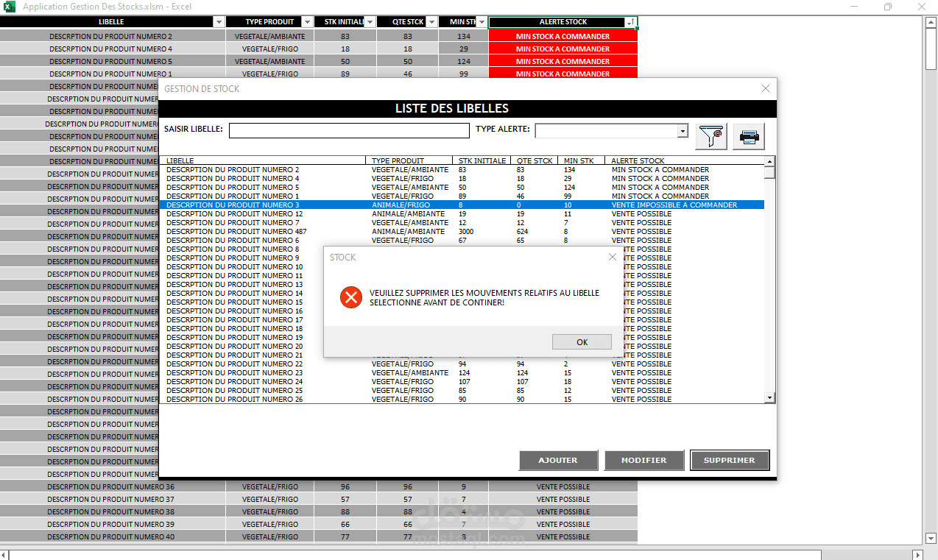Open the QTE STOCK column filter dropdown
This screenshot has width=938, height=560.
coord(431,22)
